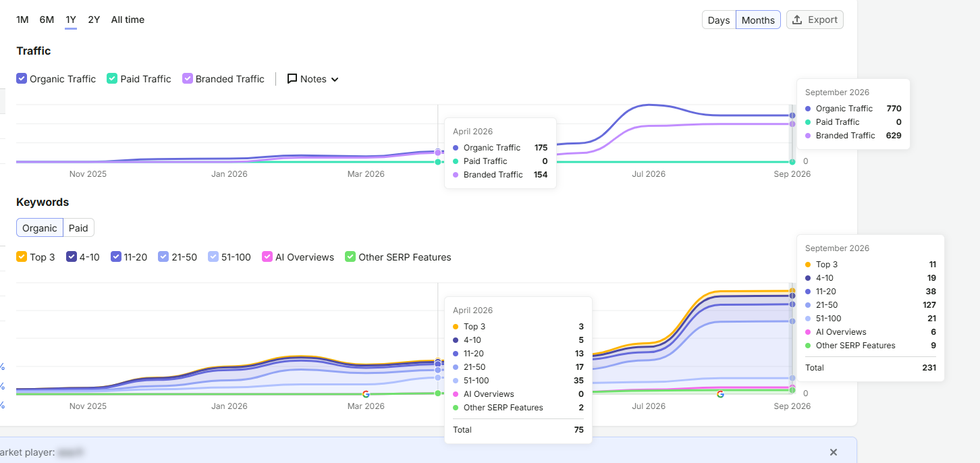Switch Keywords view to Paid
The height and width of the screenshot is (463, 980).
point(78,228)
